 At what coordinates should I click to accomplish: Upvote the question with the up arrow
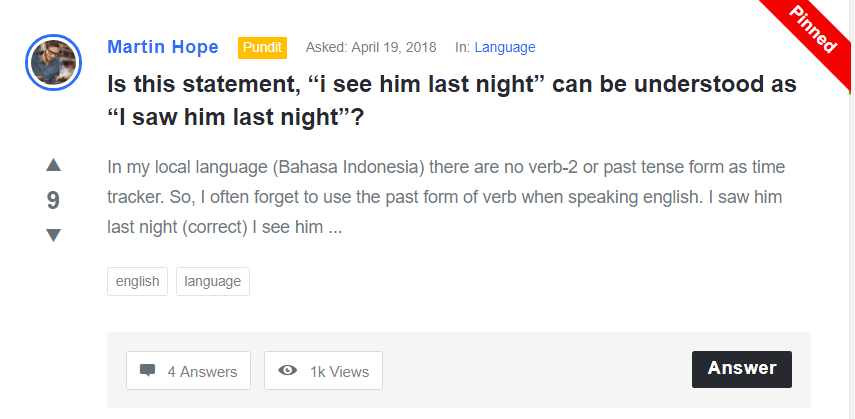[54, 165]
